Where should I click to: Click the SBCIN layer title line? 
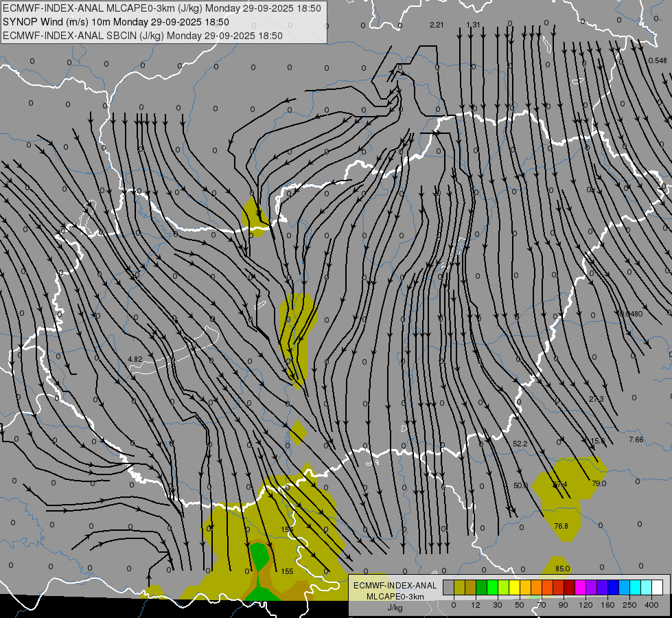(143, 36)
